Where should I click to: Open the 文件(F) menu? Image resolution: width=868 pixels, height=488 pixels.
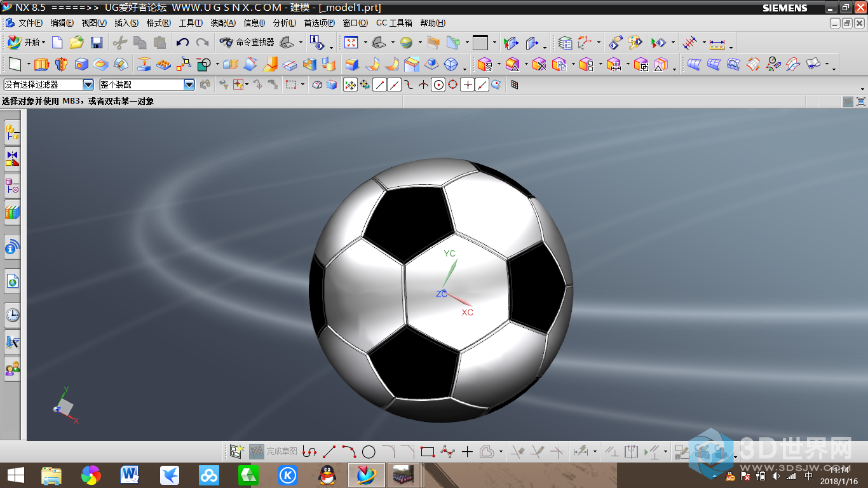pos(30,23)
